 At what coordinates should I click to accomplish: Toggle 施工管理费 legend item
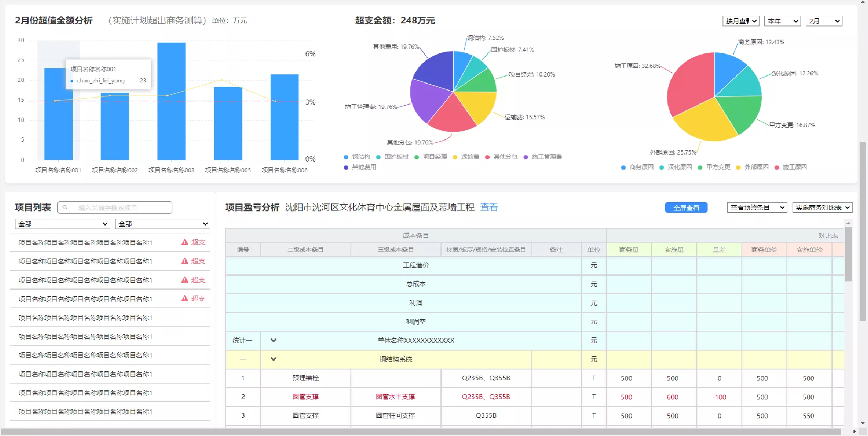543,157
